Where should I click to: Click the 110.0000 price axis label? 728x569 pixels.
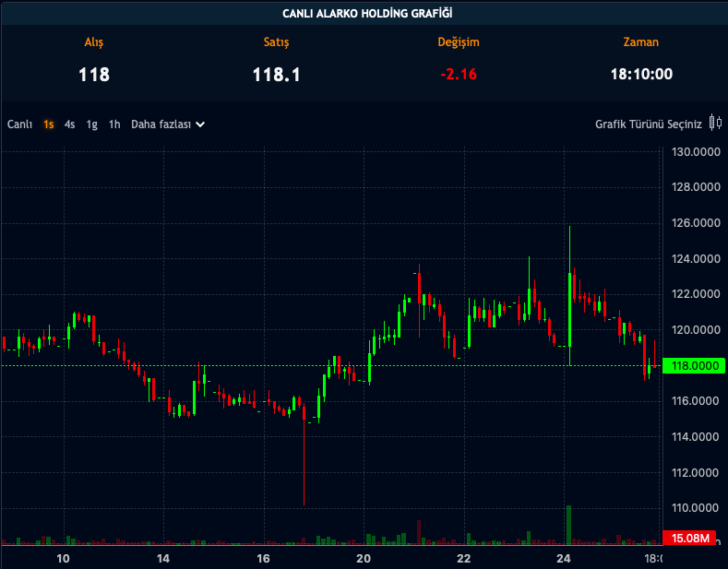(696, 508)
